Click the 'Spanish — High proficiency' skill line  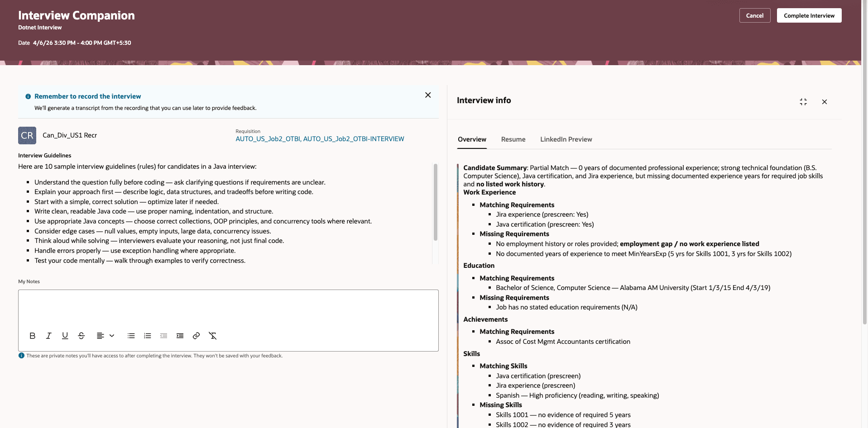point(577,395)
